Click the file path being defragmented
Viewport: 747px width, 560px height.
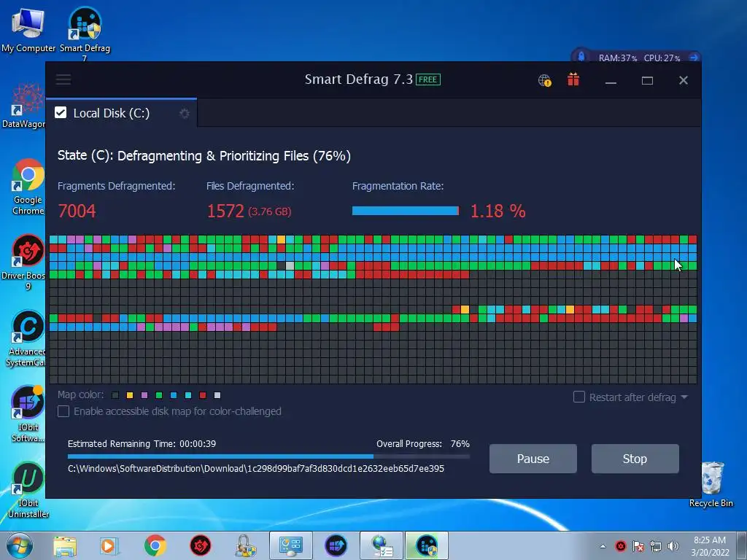(x=256, y=469)
